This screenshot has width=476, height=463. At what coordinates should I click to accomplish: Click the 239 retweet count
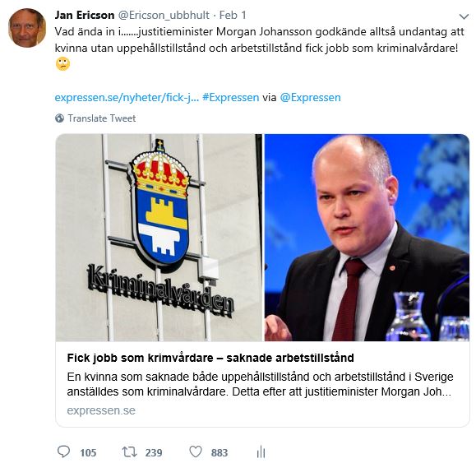(154, 452)
